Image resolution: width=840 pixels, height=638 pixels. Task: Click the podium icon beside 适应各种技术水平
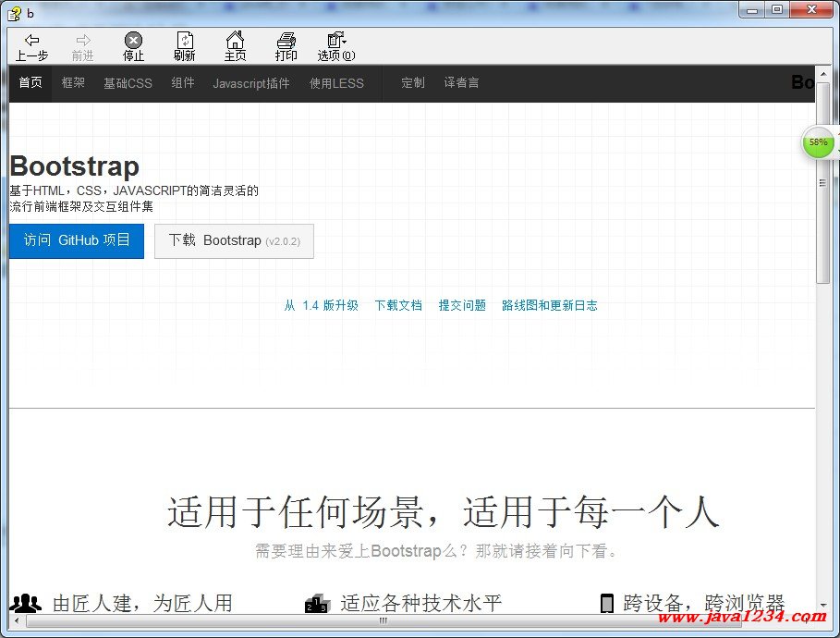click(x=317, y=604)
